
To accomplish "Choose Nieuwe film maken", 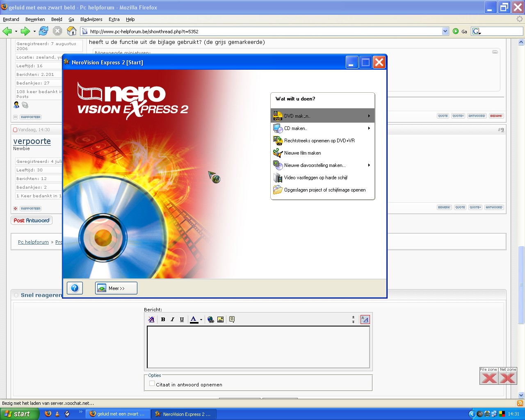I will pyautogui.click(x=322, y=153).
